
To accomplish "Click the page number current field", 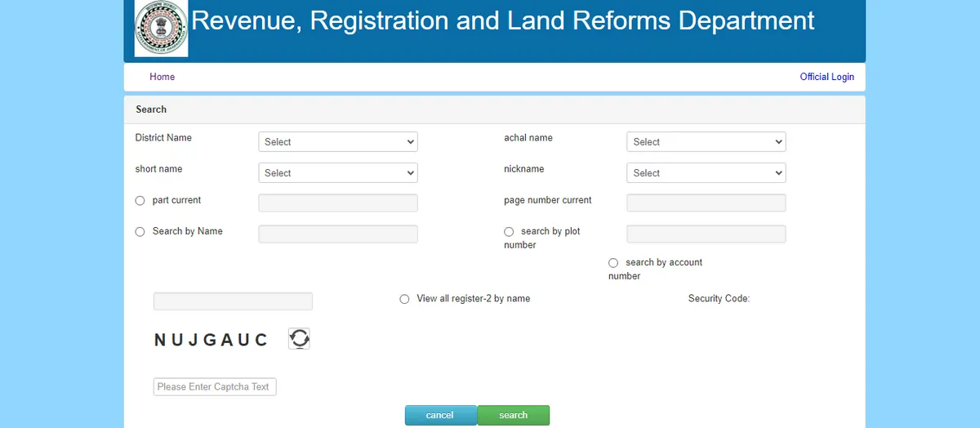I will (x=706, y=203).
